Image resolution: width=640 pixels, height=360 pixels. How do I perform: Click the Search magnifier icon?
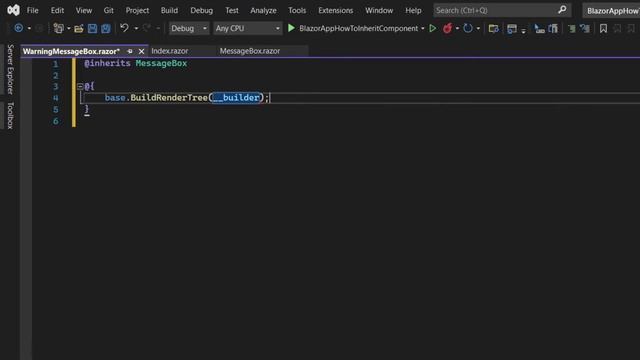click(x=562, y=10)
